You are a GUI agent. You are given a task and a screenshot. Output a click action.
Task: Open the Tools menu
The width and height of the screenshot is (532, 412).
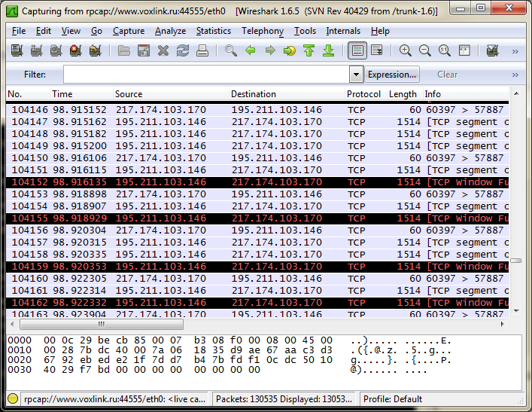tap(305, 31)
